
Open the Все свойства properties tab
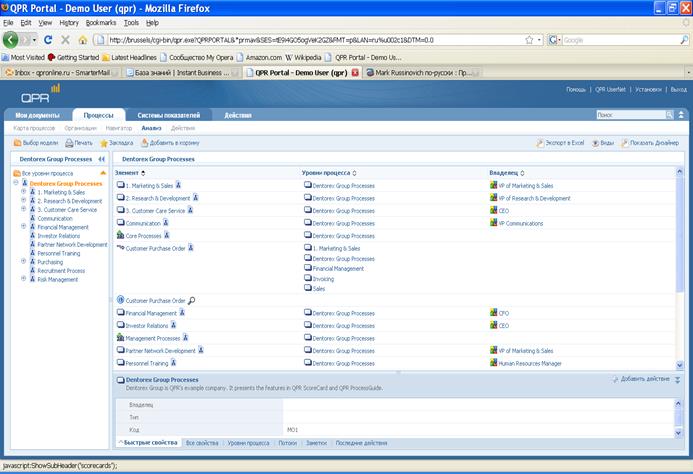[202, 443]
